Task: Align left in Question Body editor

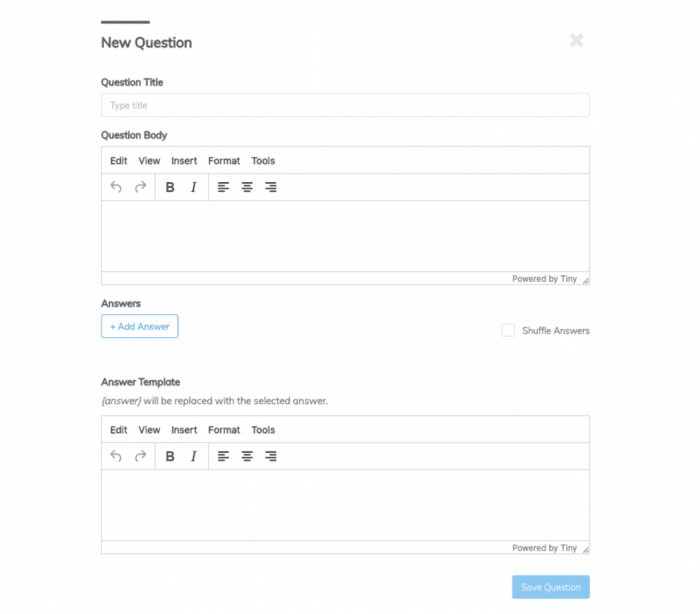Action: [223, 187]
